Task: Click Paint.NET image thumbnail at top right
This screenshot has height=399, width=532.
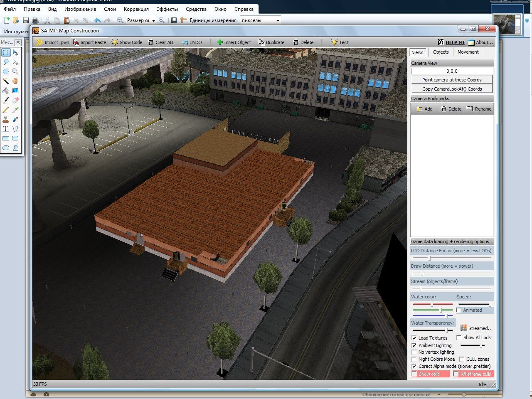Action: click(x=507, y=24)
